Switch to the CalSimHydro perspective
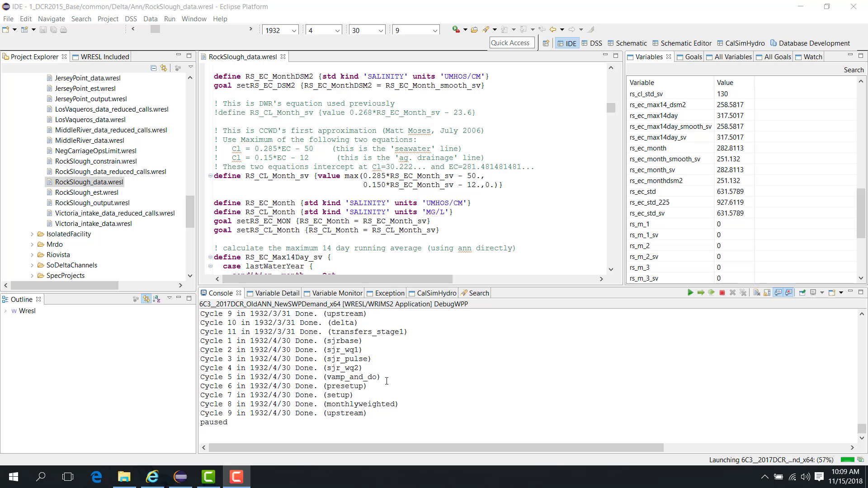Image resolution: width=868 pixels, height=488 pixels. coord(741,43)
